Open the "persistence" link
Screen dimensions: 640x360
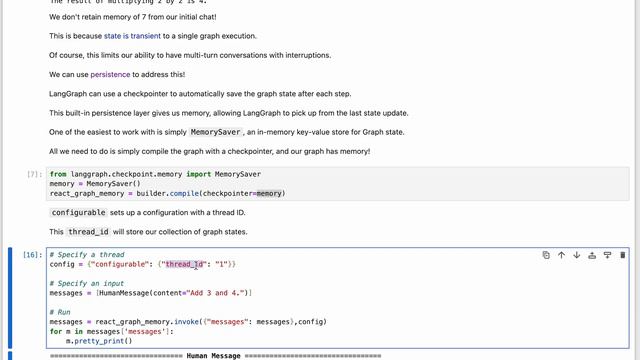(110, 74)
